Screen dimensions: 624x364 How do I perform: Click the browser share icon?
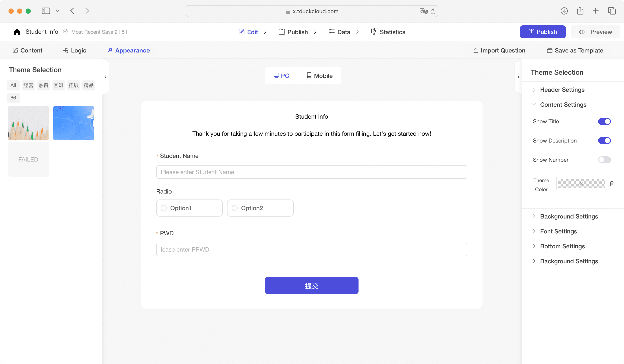pyautogui.click(x=580, y=11)
